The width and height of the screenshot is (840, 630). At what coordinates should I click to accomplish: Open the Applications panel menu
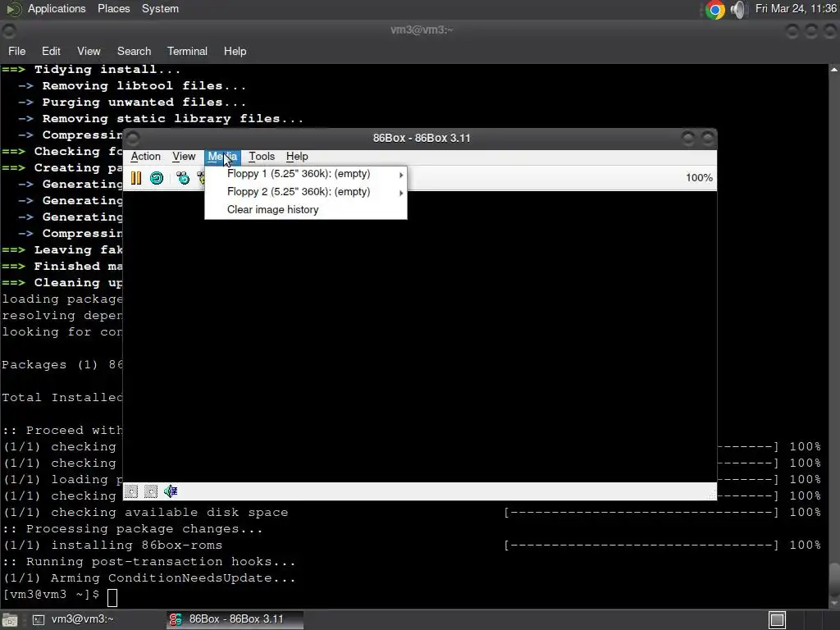pyautogui.click(x=57, y=9)
